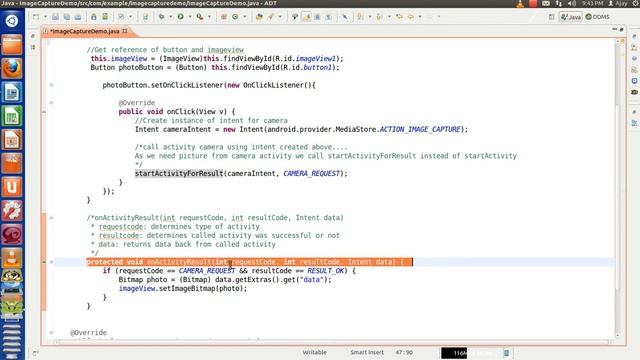The height and width of the screenshot is (360, 640).
Task: Click the Search flashlight toolbar icon
Action: pos(271,17)
